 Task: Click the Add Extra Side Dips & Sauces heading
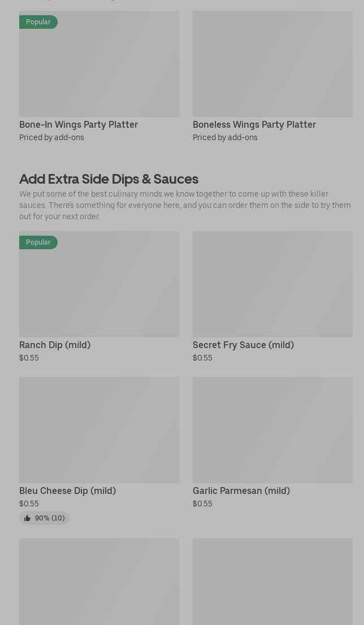click(109, 179)
